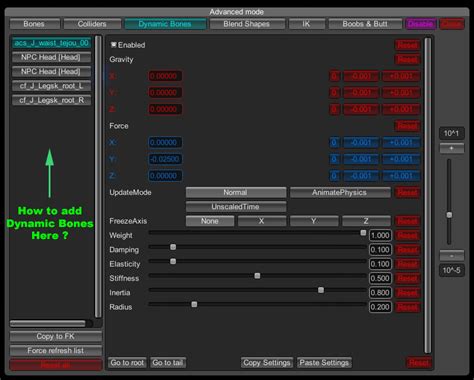Image resolution: width=474 pixels, height=380 pixels.
Task: Click the plus button below 10^1
Action: pos(452,148)
